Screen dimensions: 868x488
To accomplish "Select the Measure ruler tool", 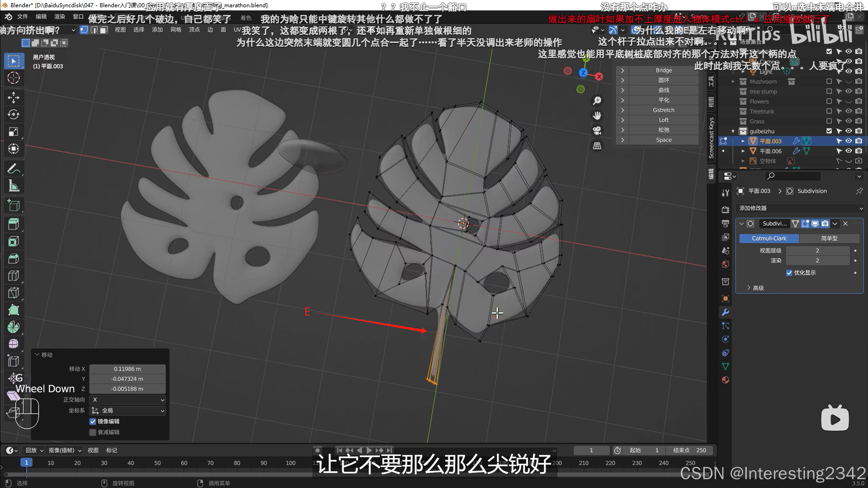I will click(x=14, y=186).
